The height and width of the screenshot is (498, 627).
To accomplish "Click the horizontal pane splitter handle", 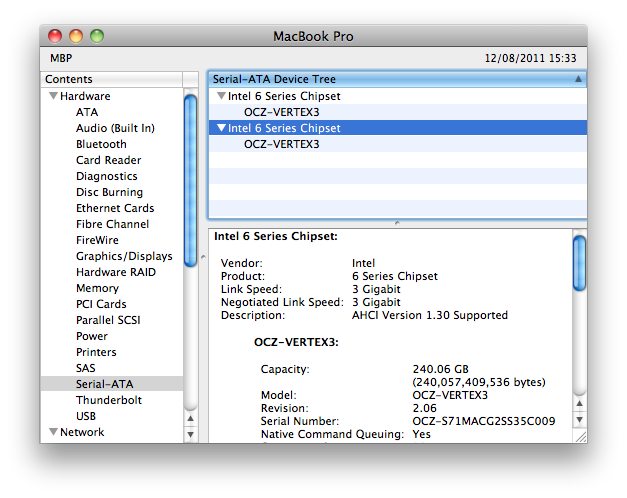I will point(397,223).
